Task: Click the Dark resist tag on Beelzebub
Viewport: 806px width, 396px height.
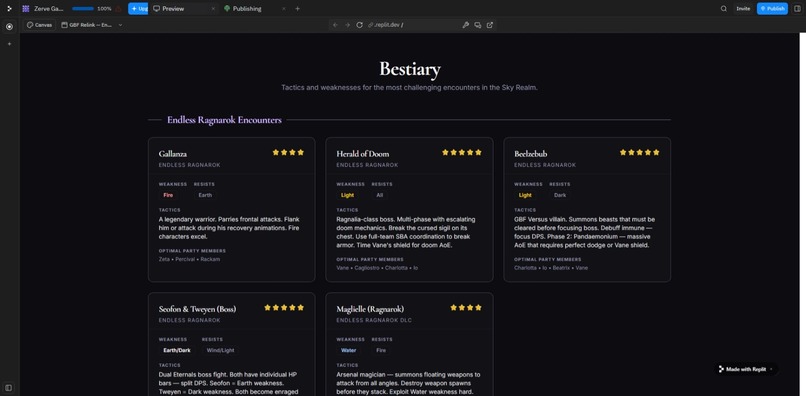Action: [560, 195]
